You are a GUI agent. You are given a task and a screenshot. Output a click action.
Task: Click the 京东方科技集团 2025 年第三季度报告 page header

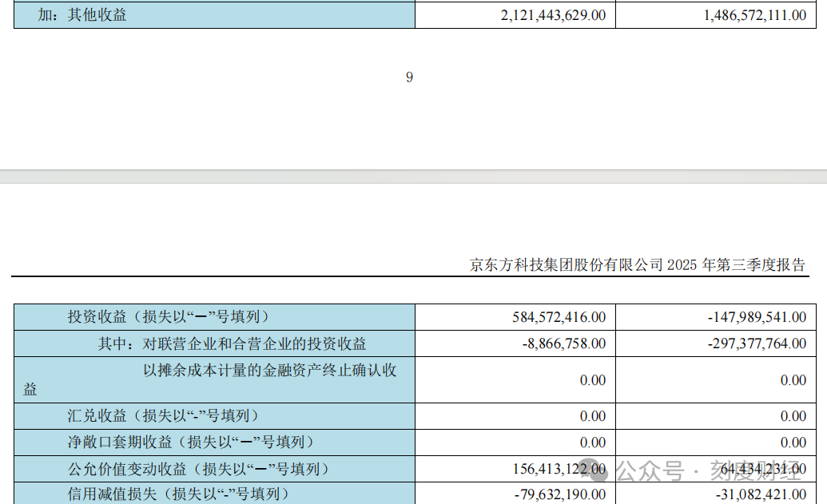pos(638,265)
